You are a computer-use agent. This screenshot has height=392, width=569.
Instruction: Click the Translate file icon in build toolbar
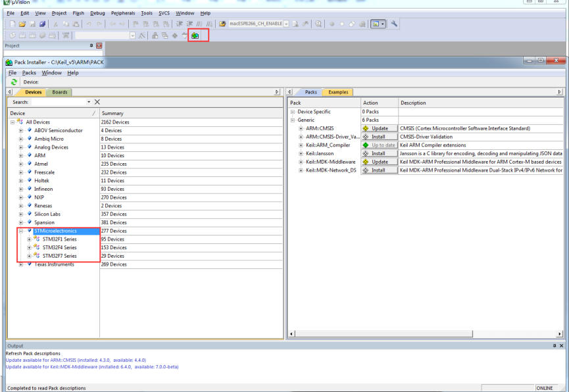12,36
